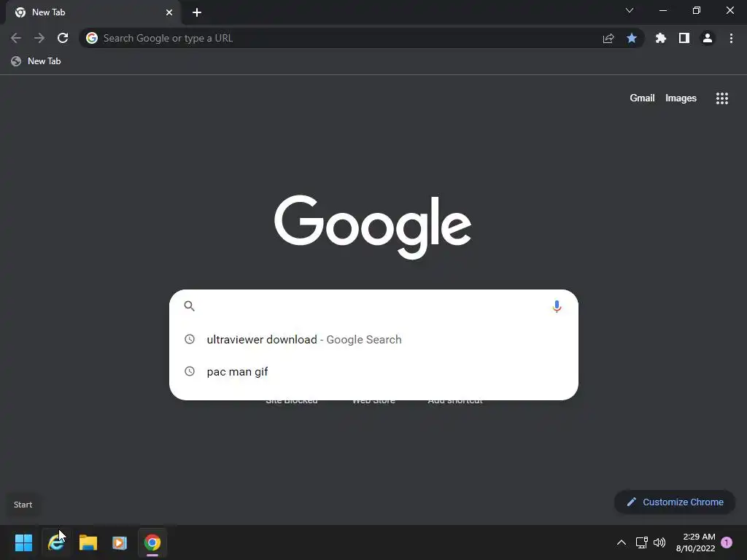Launch Internet Explorer from the taskbar

click(x=55, y=542)
